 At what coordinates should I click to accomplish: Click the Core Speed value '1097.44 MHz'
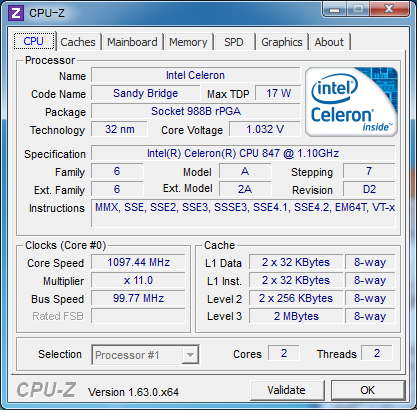(x=138, y=262)
